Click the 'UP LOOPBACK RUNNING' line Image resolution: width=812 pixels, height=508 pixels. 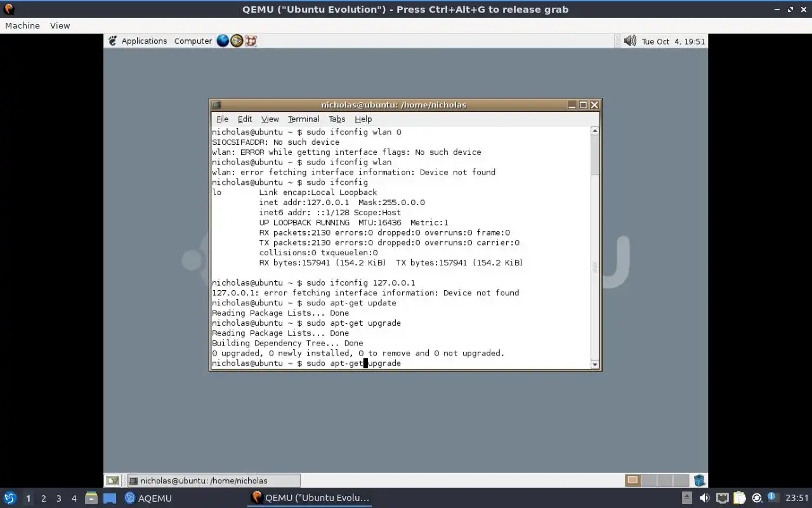tap(353, 223)
